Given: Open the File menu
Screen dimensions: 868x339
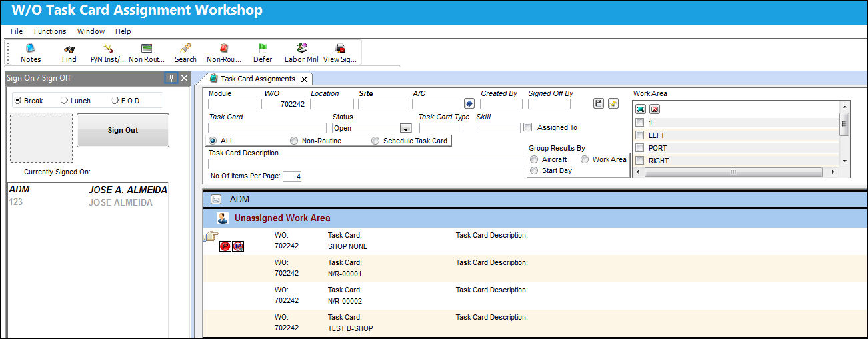Looking at the screenshot, I should (17, 31).
